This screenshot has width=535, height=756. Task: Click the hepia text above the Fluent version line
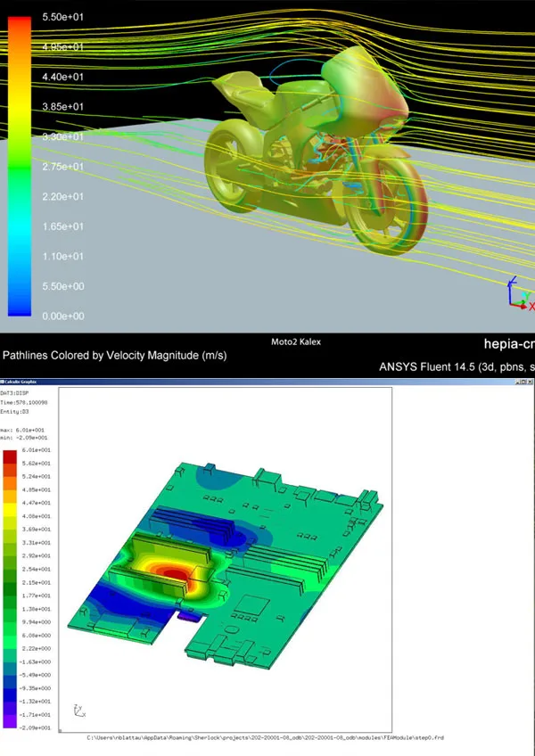(509, 344)
